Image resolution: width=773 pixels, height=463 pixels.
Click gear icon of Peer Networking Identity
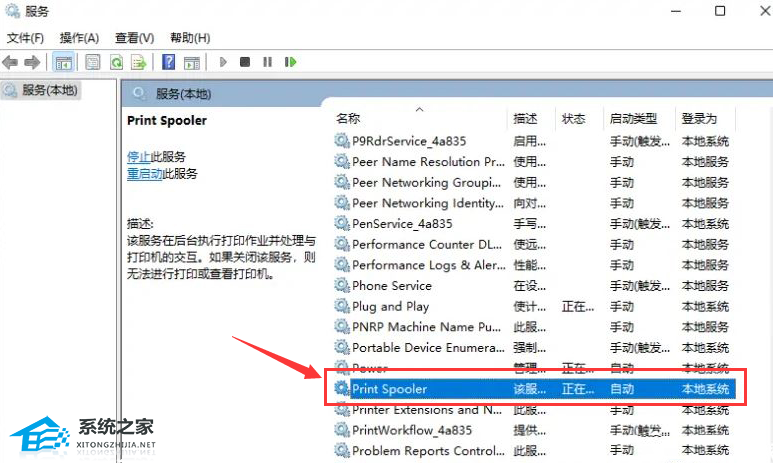[x=342, y=203]
